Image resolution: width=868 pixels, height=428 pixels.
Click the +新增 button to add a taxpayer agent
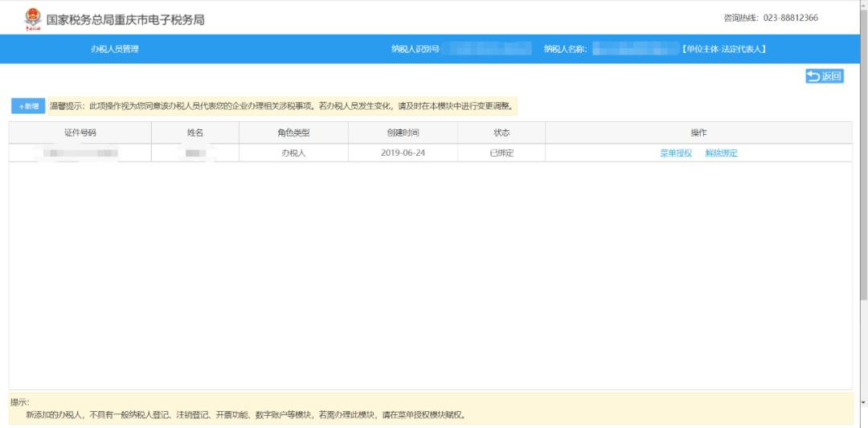coord(28,106)
